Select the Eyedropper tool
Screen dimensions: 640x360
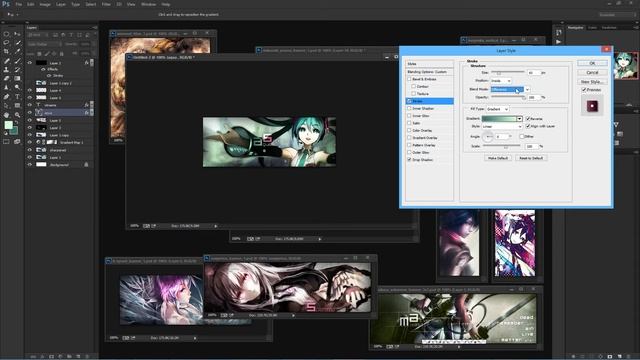17,51
